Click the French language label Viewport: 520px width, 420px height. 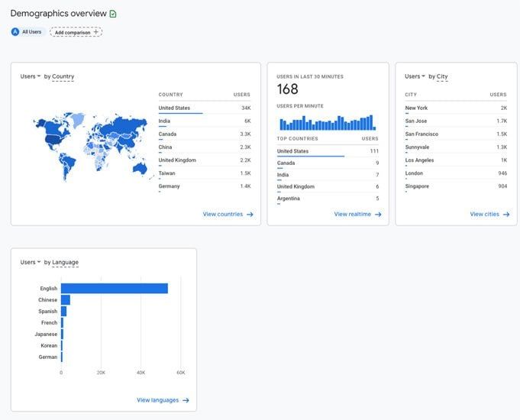(49, 323)
